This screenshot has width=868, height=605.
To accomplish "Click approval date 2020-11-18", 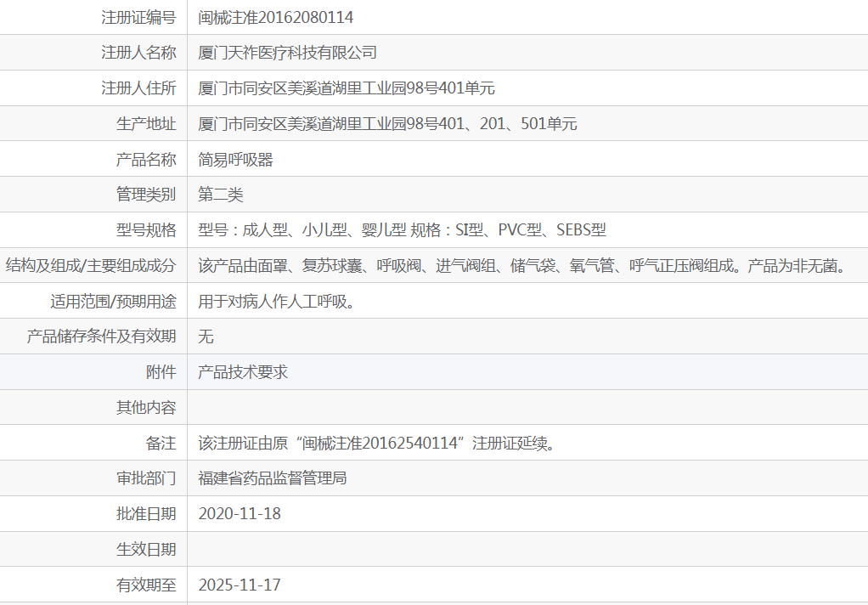I will pos(240,513).
